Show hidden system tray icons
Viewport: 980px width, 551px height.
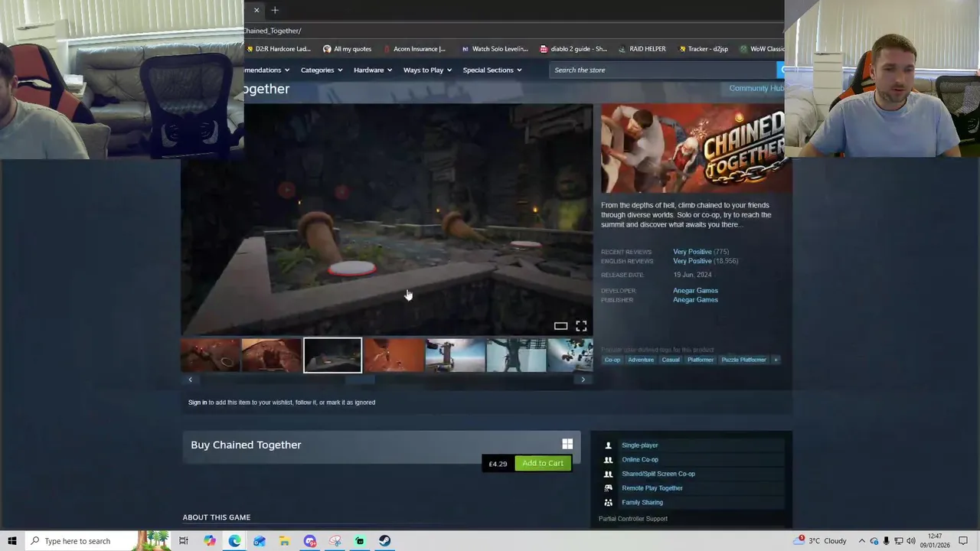(x=861, y=541)
